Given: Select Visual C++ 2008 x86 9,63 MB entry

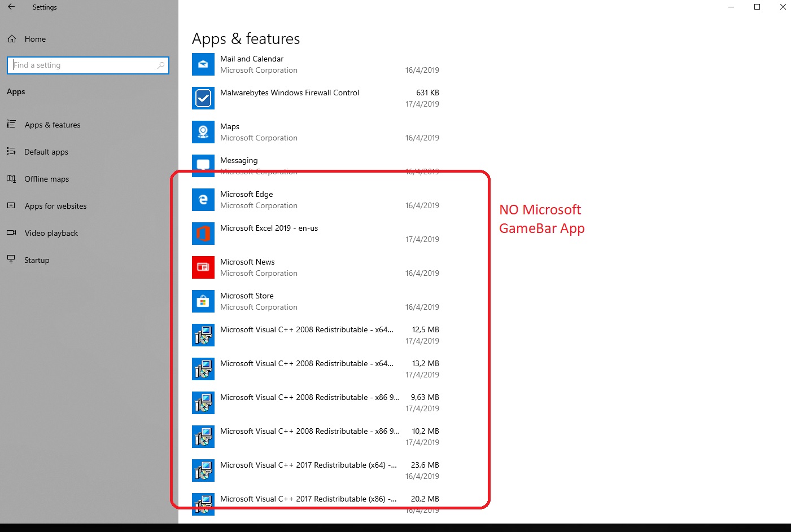Looking at the screenshot, I should pos(316,403).
